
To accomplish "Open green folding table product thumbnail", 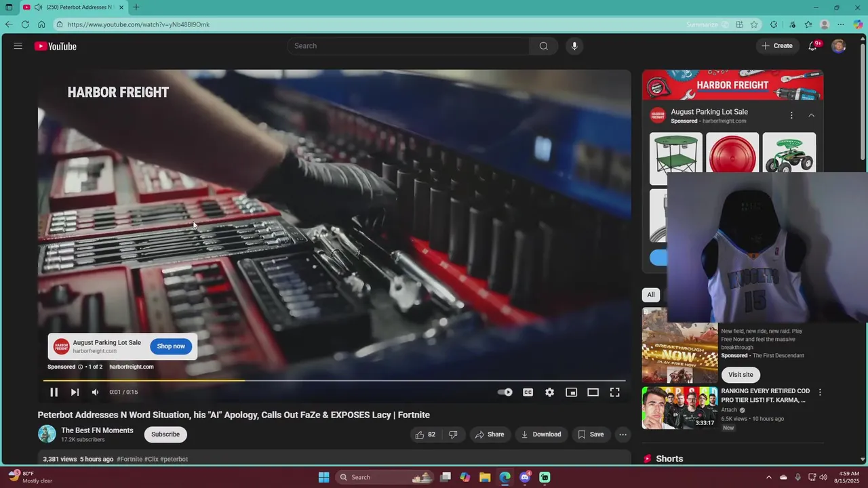I will (676, 159).
